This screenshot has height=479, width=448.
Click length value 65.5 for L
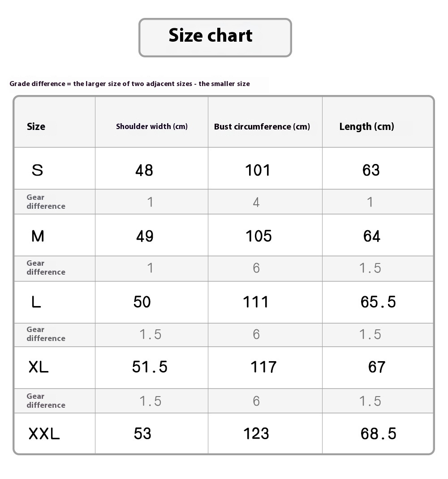tap(378, 302)
